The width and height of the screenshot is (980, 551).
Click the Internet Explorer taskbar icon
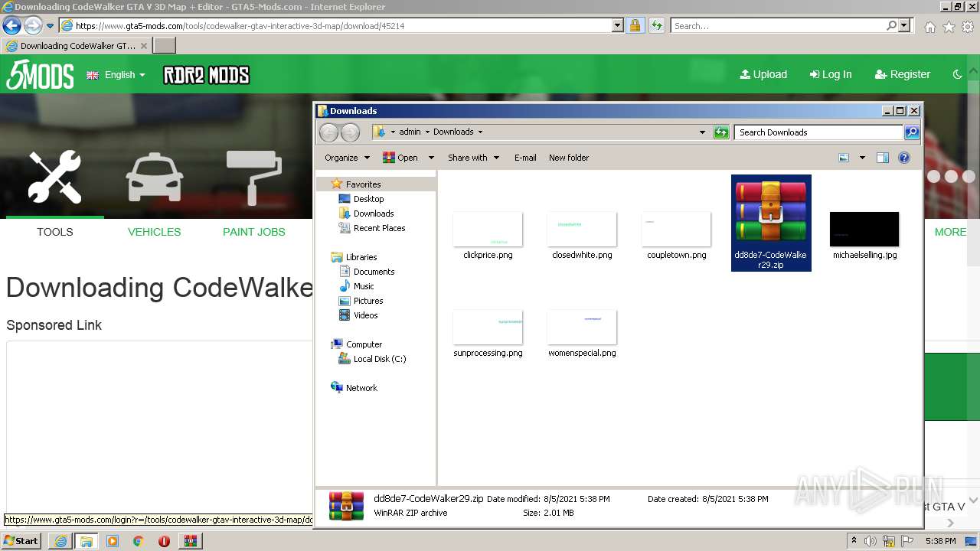tap(60, 541)
